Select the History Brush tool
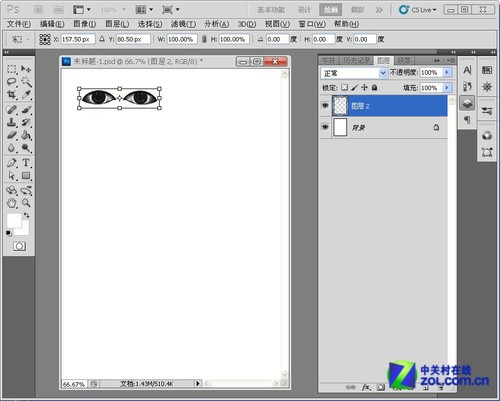Image resolution: width=500 pixels, height=401 pixels. (26, 122)
